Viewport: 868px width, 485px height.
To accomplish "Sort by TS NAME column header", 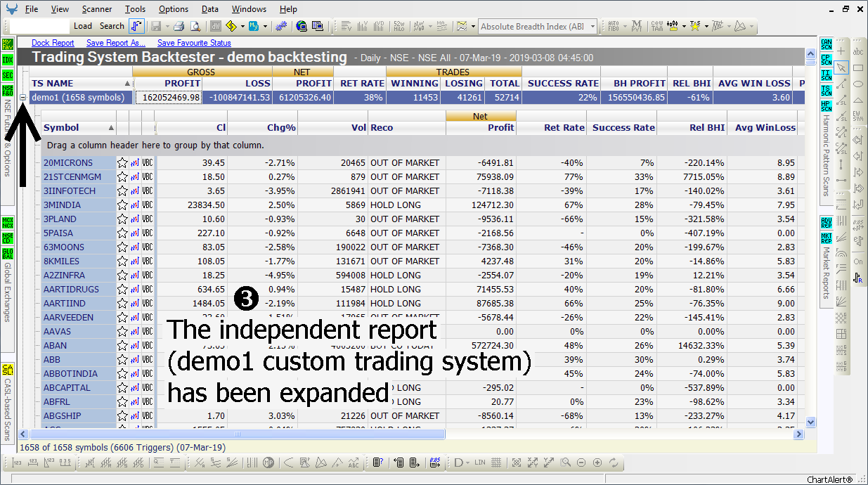I will [x=81, y=83].
